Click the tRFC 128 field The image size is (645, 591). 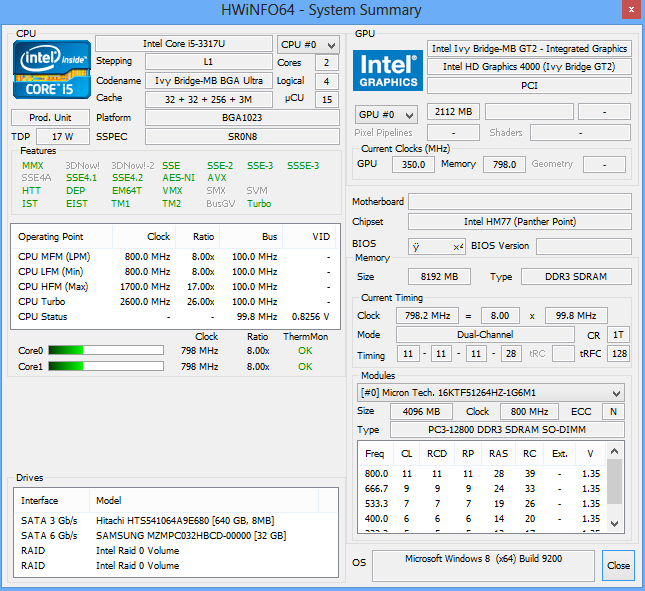click(x=618, y=354)
